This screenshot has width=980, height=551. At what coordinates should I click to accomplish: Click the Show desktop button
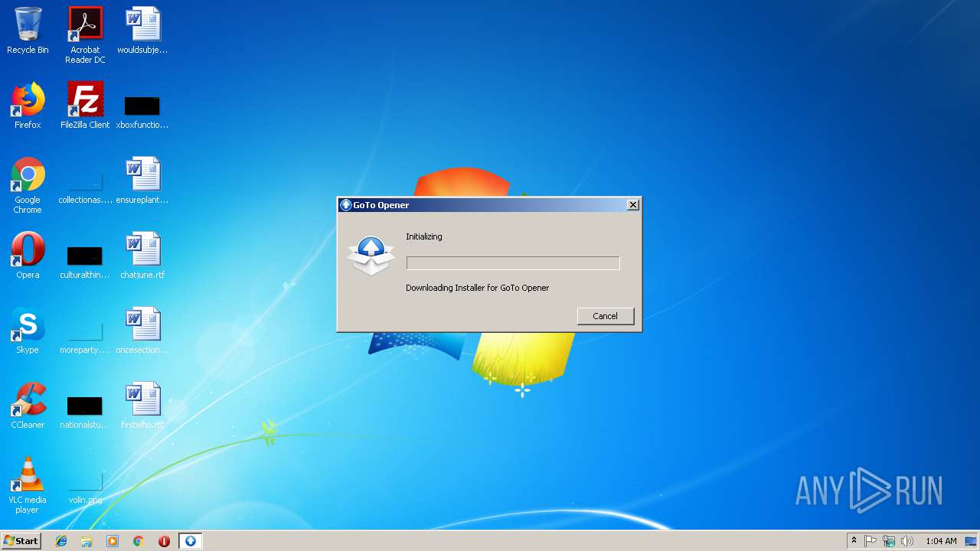pyautogui.click(x=972, y=541)
